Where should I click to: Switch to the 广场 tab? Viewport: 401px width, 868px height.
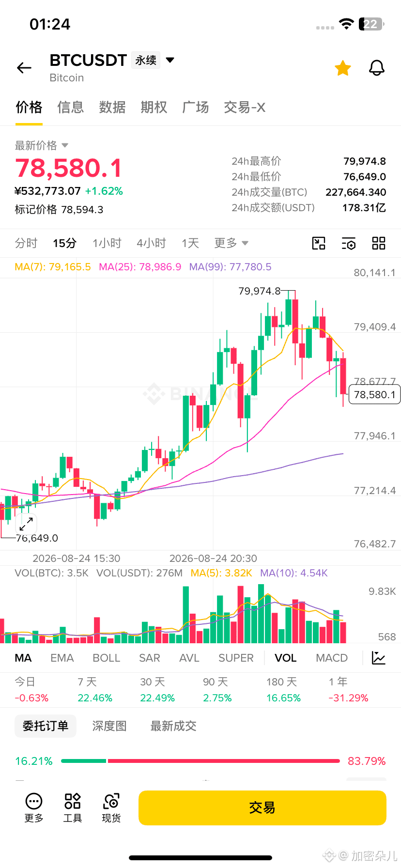click(196, 107)
